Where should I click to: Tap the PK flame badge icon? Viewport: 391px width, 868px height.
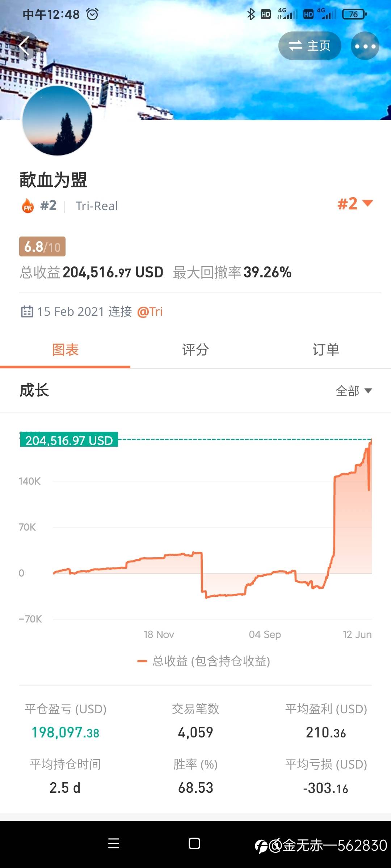coord(28,206)
